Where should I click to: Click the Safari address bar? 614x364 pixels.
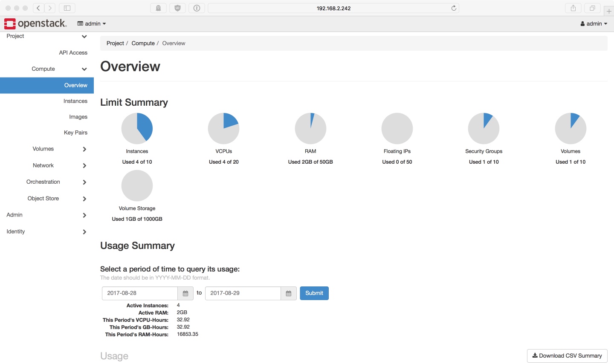333,8
